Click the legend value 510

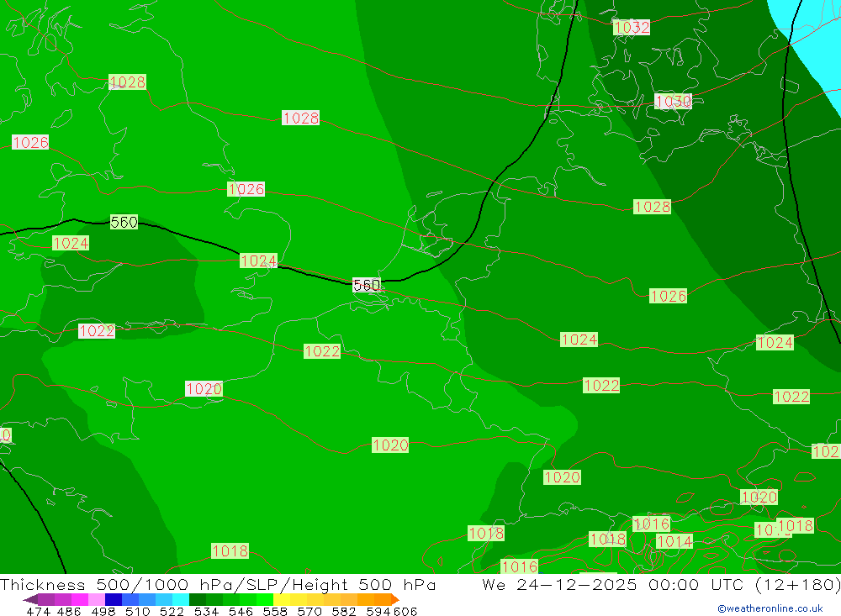coord(137,611)
